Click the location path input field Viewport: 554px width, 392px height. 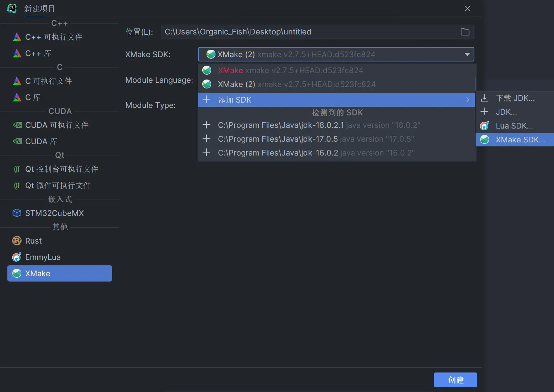click(317, 32)
